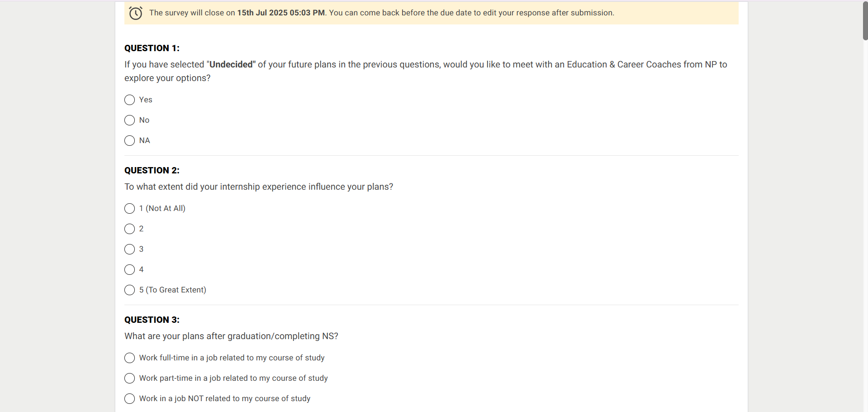
Task: Click the alarm clock icon in the banner
Action: click(x=135, y=13)
